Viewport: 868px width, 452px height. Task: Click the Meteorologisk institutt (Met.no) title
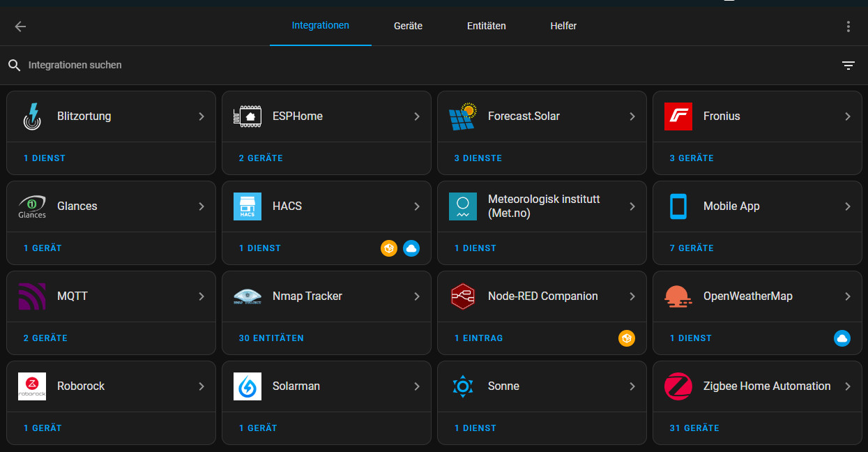point(544,206)
